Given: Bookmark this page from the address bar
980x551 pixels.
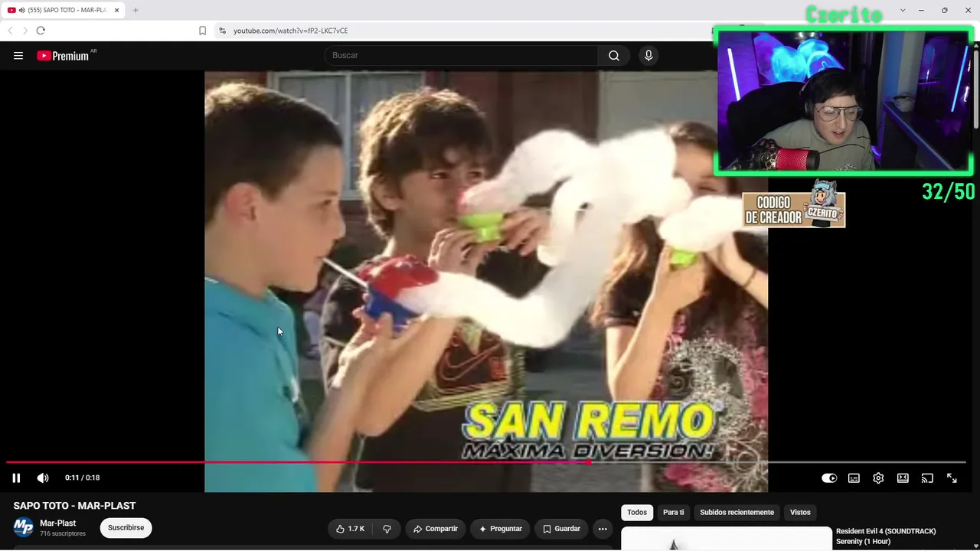Looking at the screenshot, I should point(202,31).
